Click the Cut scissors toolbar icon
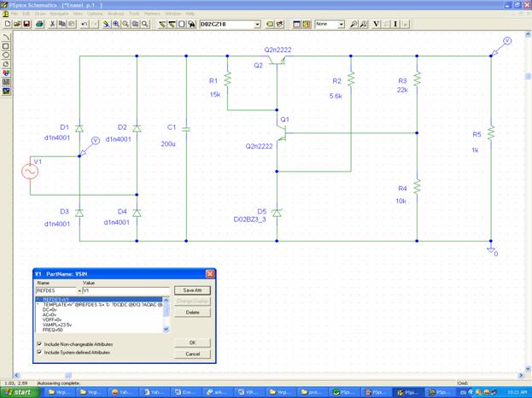 (52, 24)
